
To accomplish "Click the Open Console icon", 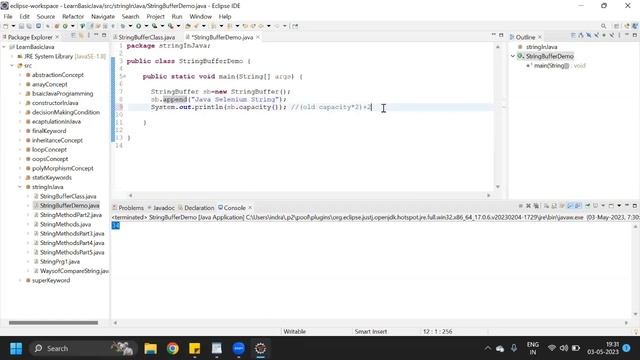I will click(611, 206).
